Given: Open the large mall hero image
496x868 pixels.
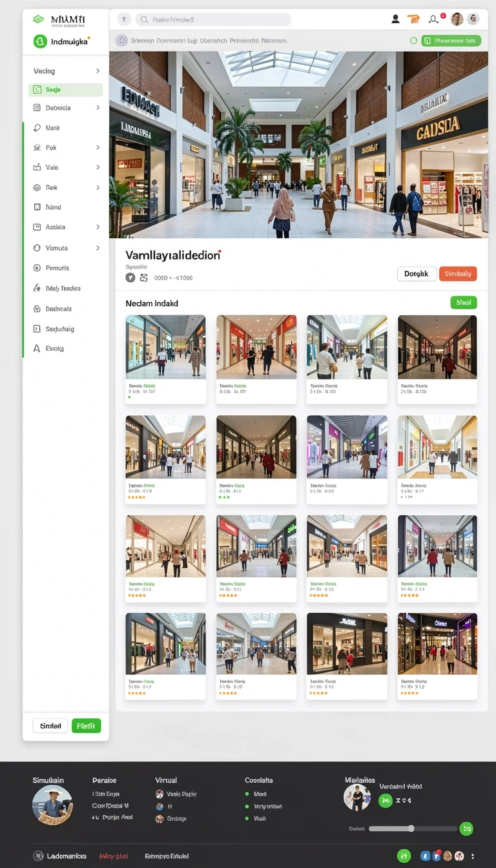Looking at the screenshot, I should 298,145.
